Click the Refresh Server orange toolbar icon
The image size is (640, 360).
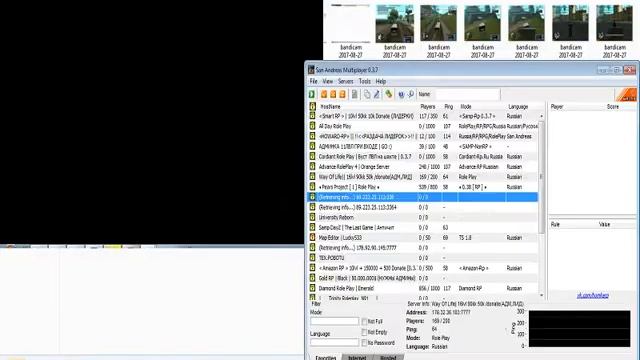coord(342,94)
